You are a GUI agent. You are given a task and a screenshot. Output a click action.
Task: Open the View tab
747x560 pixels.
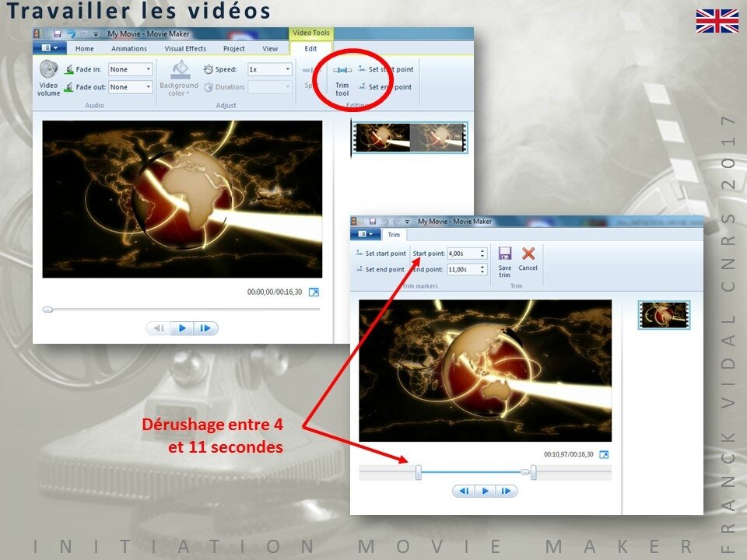tap(270, 48)
